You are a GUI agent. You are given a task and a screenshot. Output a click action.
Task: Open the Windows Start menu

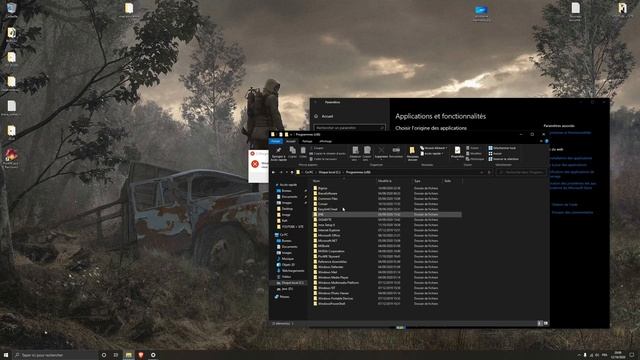6,355
